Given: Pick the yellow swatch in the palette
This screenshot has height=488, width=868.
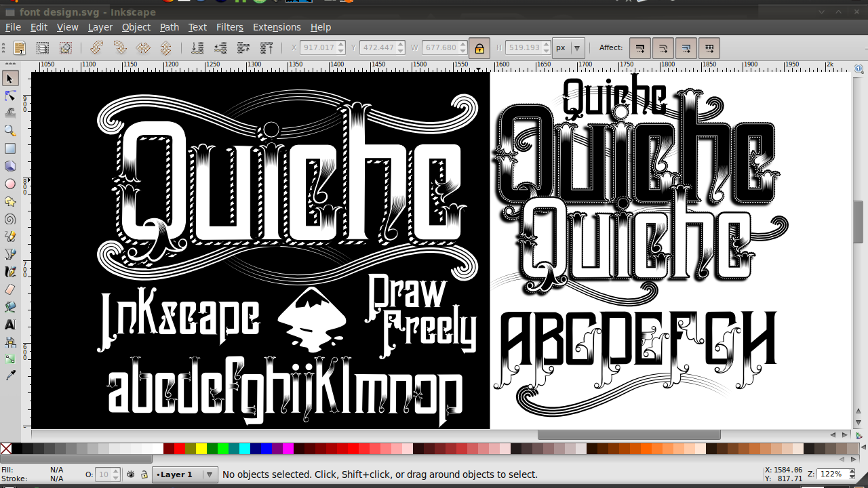Looking at the screenshot, I should pyautogui.click(x=201, y=449).
